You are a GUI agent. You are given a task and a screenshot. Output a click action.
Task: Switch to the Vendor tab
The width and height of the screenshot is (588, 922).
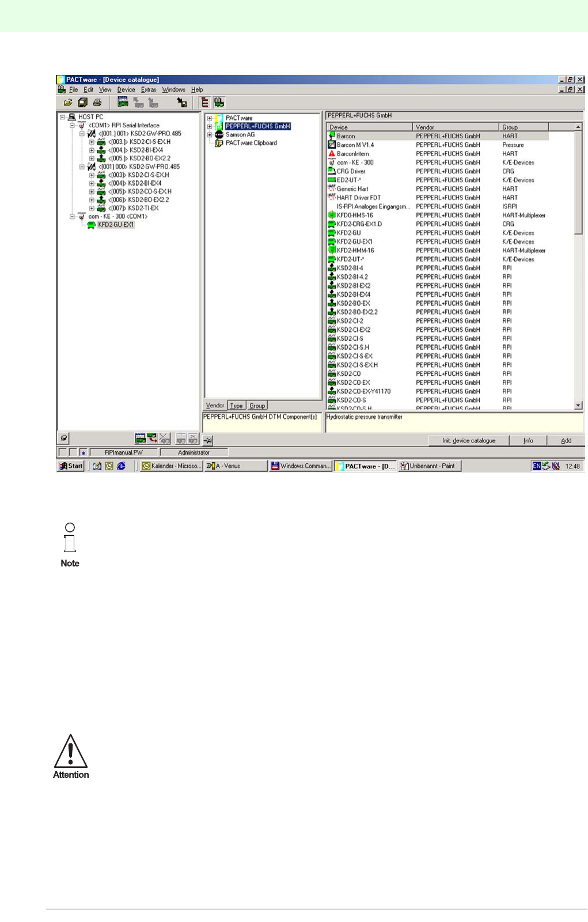click(x=215, y=406)
